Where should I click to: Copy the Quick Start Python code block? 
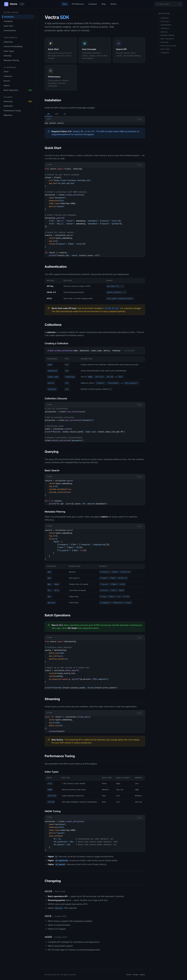[139, 165]
